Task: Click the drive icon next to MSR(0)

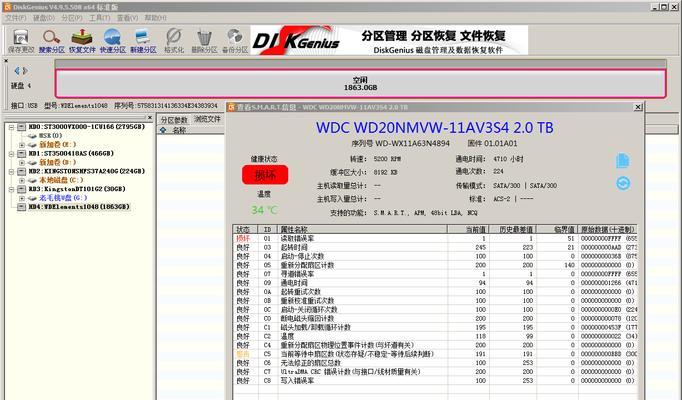Action: coord(32,136)
